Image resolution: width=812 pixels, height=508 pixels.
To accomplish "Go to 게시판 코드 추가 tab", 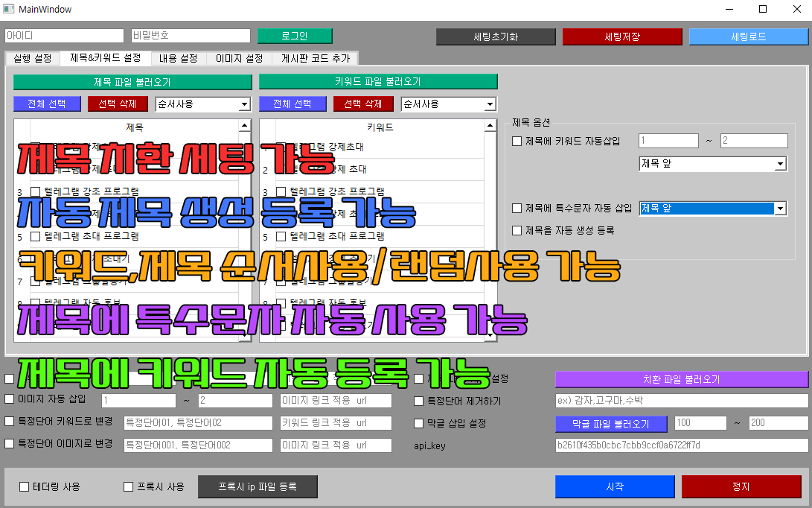I will (316, 58).
